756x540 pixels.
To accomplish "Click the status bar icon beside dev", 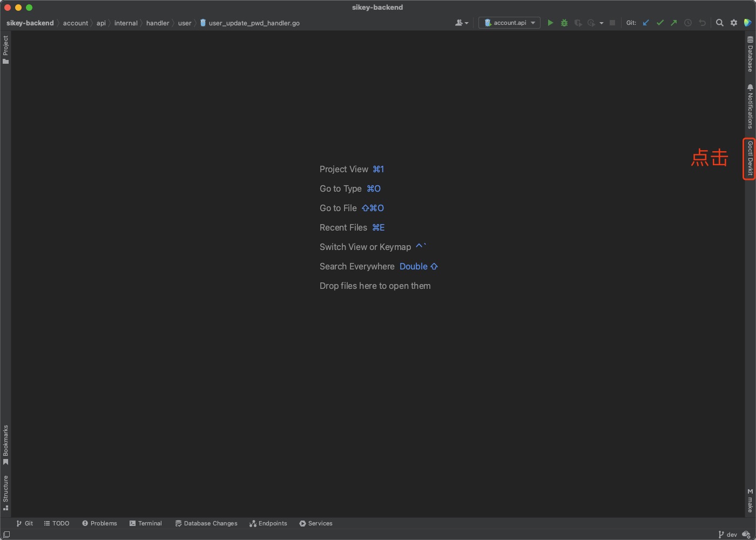I will [x=747, y=535].
